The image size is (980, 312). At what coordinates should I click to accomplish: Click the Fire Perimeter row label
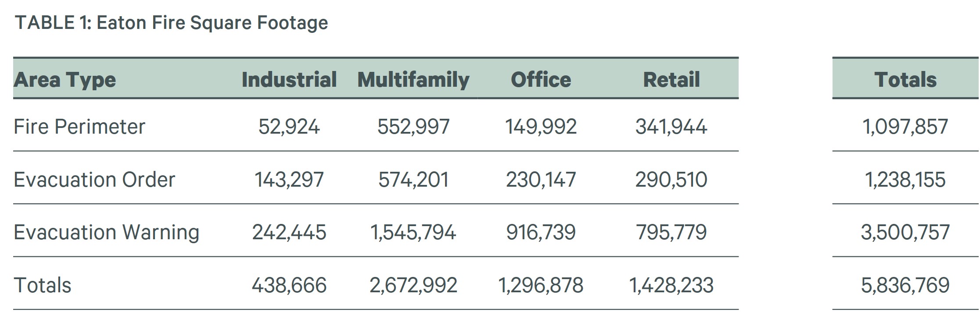[79, 127]
